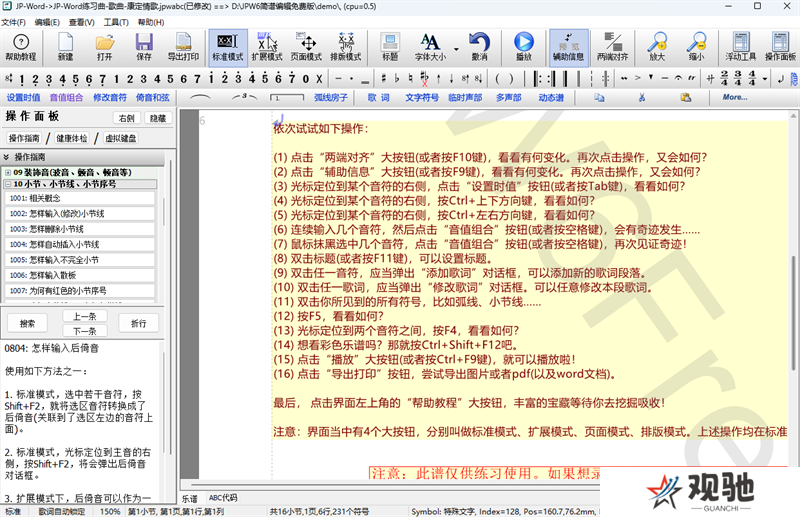The height and width of the screenshot is (517, 800).
Task: Insert the rest note 0
Action: pos(306,79)
